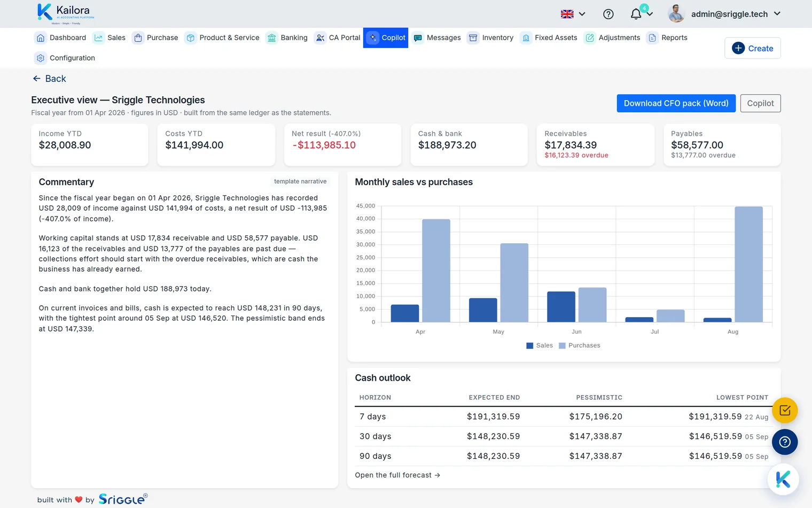This screenshot has height=508, width=812.
Task: Click the Adjustments pencil icon
Action: tap(590, 38)
